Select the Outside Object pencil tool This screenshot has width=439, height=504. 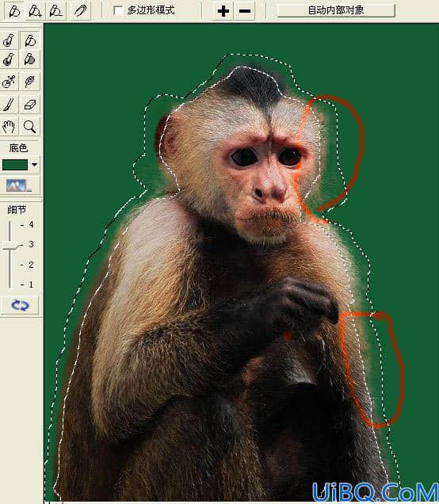tap(30, 40)
